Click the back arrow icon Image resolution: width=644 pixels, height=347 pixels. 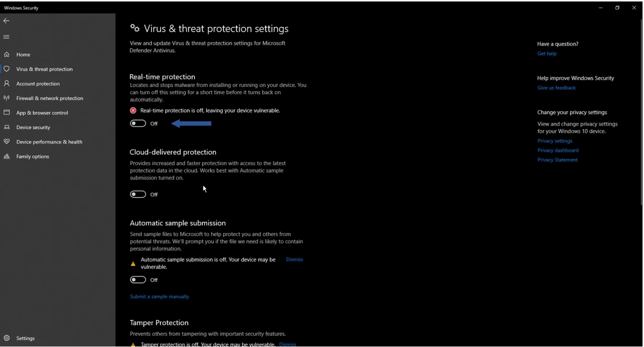coord(6,21)
